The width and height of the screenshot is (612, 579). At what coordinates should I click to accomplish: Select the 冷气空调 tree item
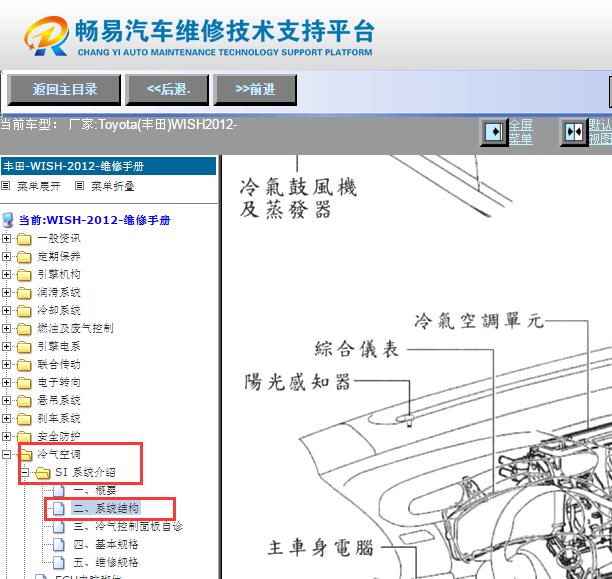59,454
